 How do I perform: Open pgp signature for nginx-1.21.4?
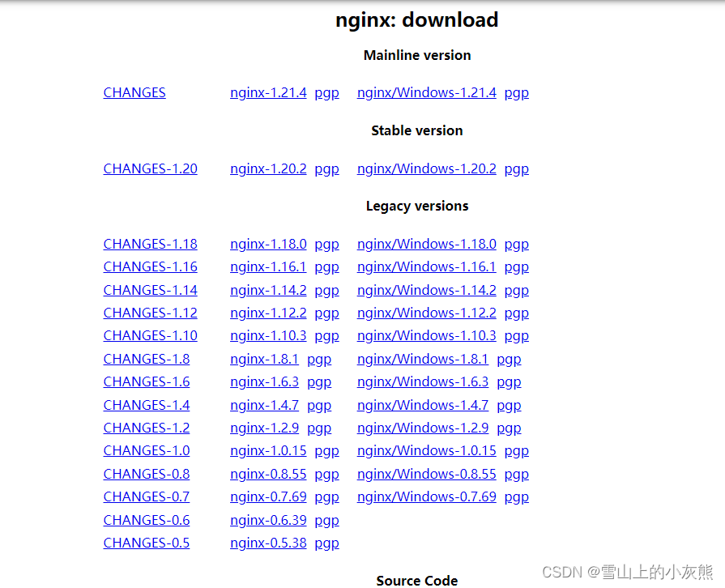point(326,93)
